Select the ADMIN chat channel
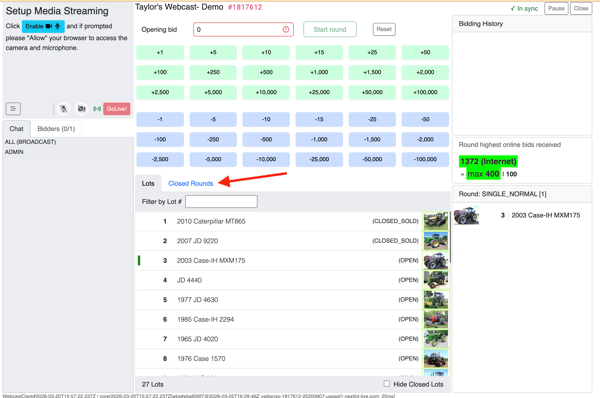 click(68, 152)
